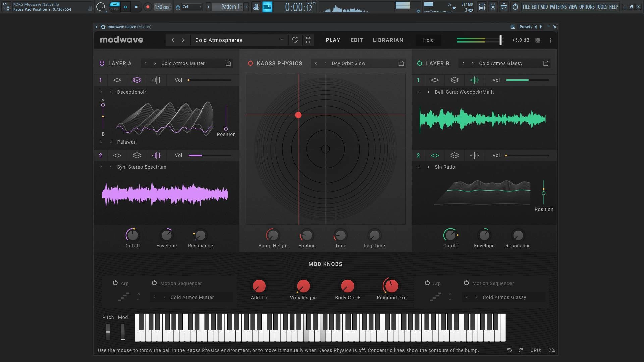Viewport: 644px width, 362px height.
Task: Adjust Layer A oscillator 2 Vol slider
Action: [x=210, y=155]
